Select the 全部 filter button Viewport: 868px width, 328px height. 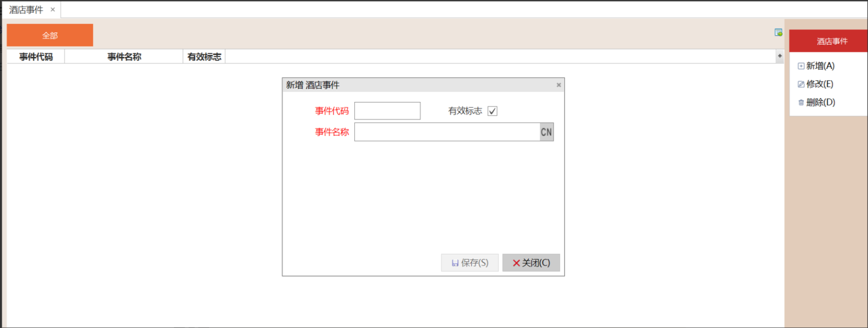coord(50,35)
